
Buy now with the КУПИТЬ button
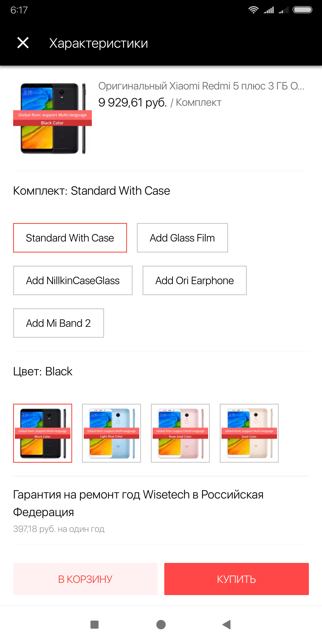pyautogui.click(x=236, y=579)
